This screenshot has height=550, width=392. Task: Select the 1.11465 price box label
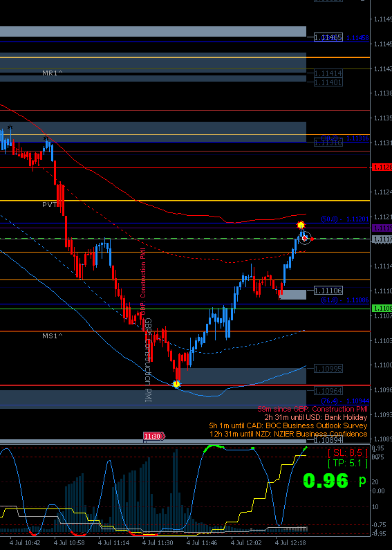(328, 37)
